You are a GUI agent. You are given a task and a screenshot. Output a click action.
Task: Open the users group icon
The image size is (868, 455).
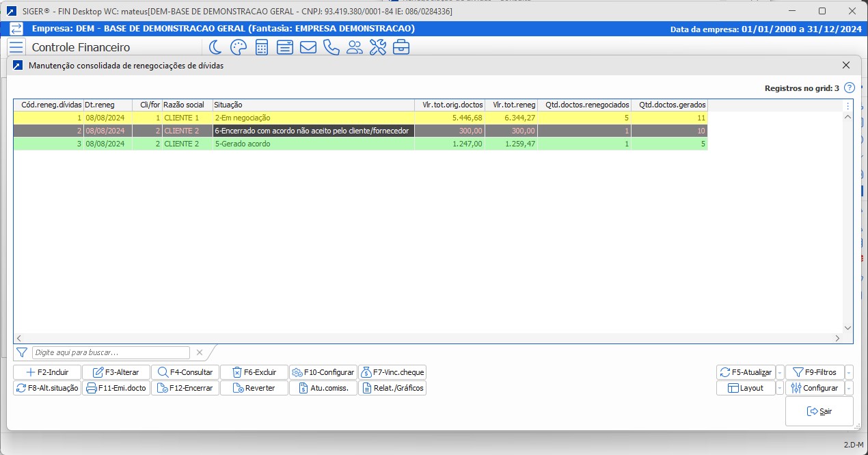(354, 47)
